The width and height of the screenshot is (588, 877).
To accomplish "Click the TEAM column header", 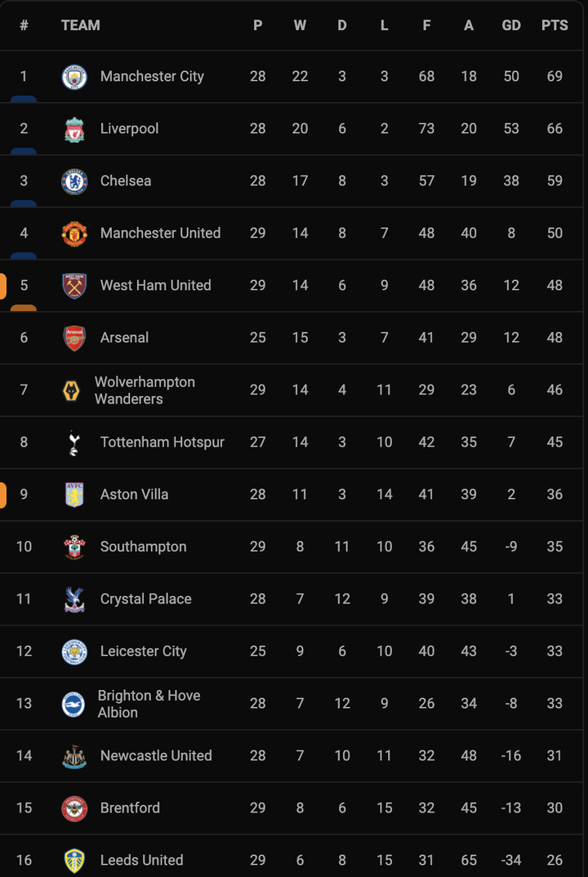I will pos(80,25).
